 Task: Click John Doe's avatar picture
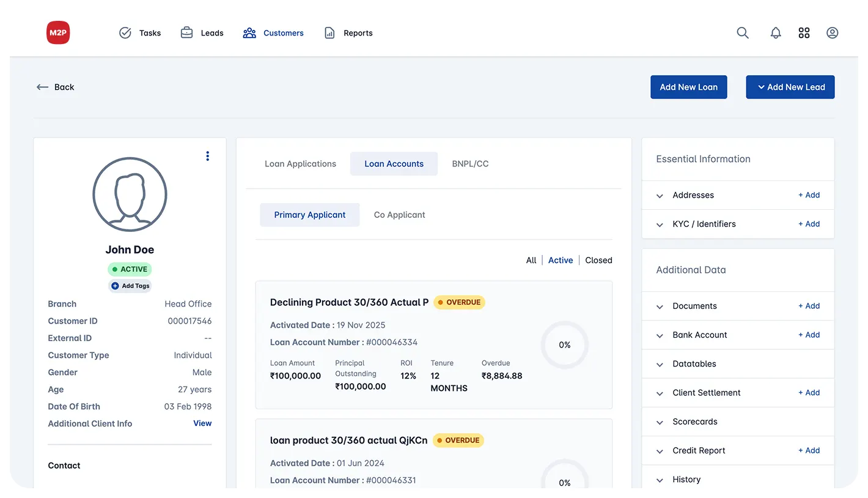[130, 195]
